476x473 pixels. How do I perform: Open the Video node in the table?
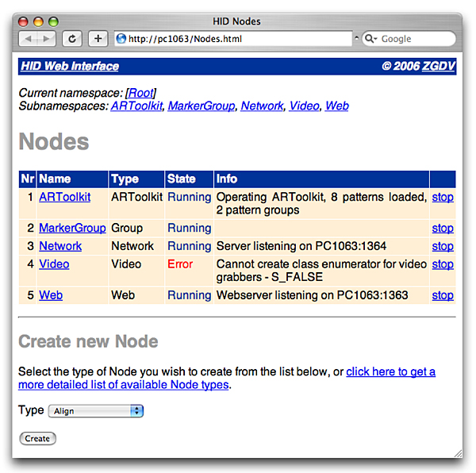click(54, 264)
